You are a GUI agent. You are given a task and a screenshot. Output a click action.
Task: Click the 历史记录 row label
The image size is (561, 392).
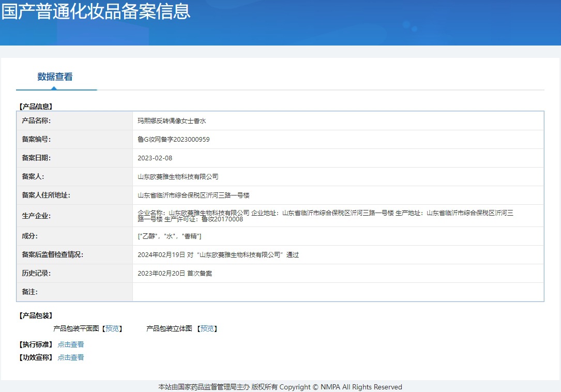point(36,273)
